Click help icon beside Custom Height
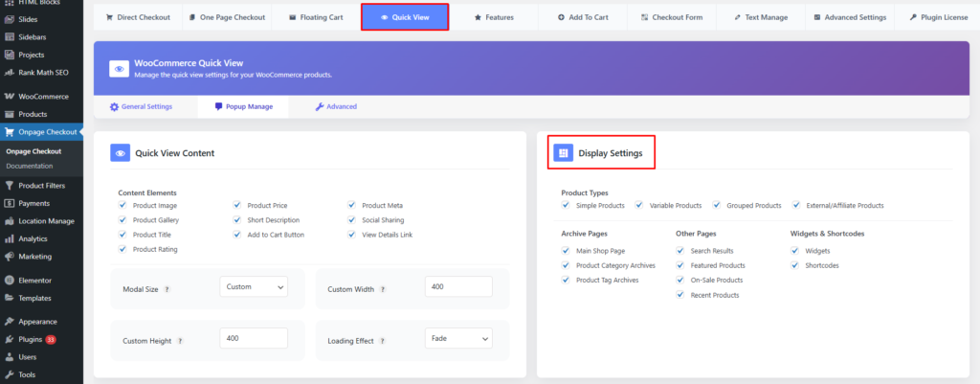This screenshot has height=384, width=980. (x=180, y=340)
